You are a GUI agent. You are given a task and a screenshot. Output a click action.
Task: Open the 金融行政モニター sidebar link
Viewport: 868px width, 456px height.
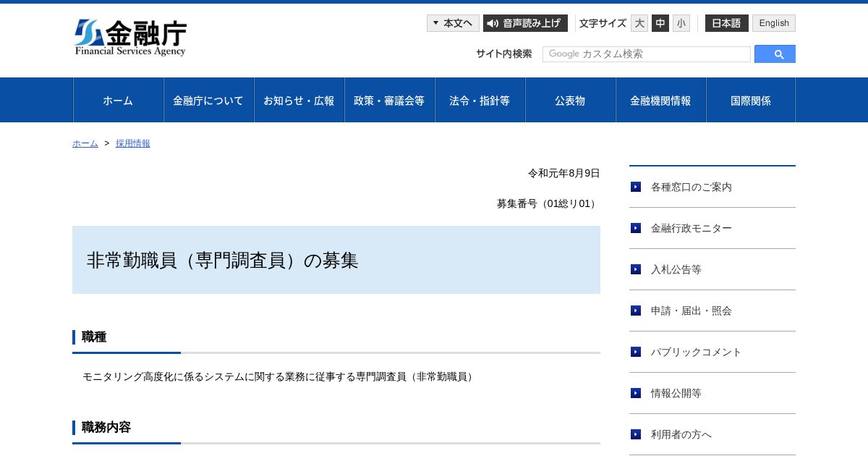692,228
